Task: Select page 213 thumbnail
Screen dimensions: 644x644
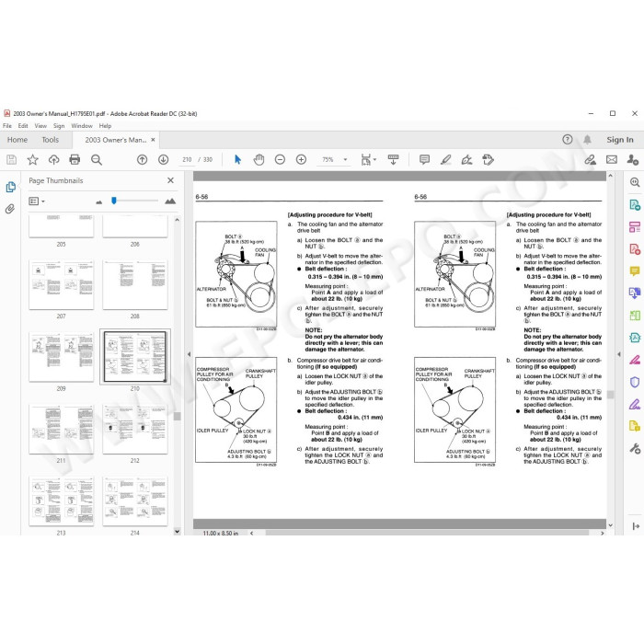Action: (62, 501)
